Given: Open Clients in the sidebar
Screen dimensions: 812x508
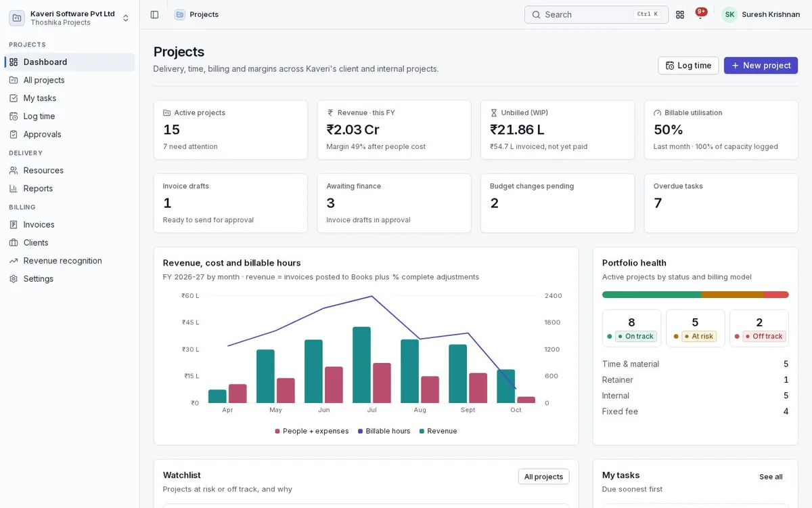Looking at the screenshot, I should pos(70,242).
